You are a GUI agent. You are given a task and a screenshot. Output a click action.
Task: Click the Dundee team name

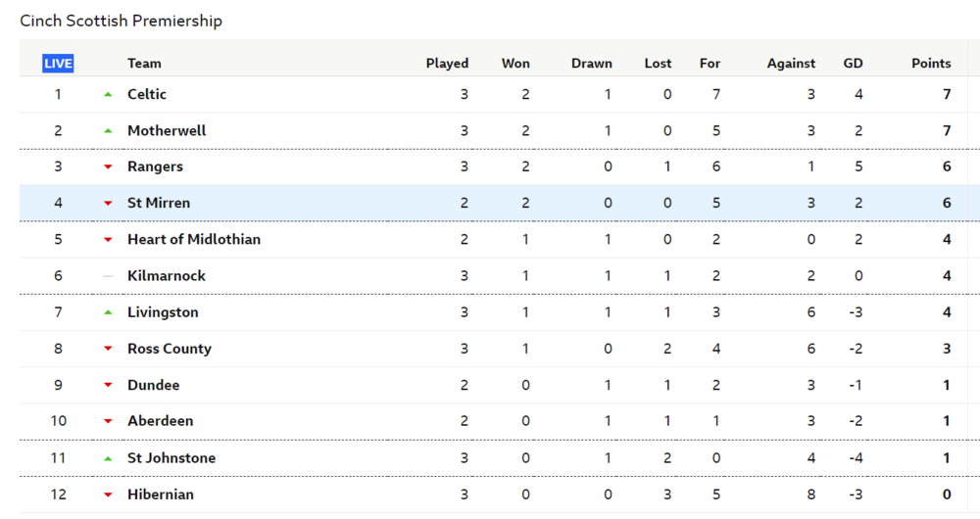[154, 385]
